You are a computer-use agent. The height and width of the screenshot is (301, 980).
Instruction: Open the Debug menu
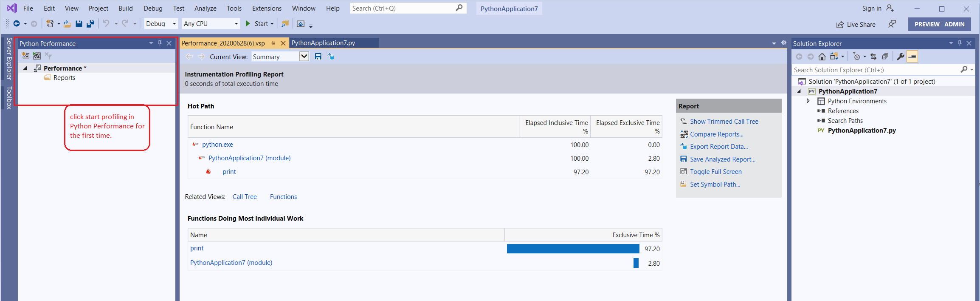[153, 9]
